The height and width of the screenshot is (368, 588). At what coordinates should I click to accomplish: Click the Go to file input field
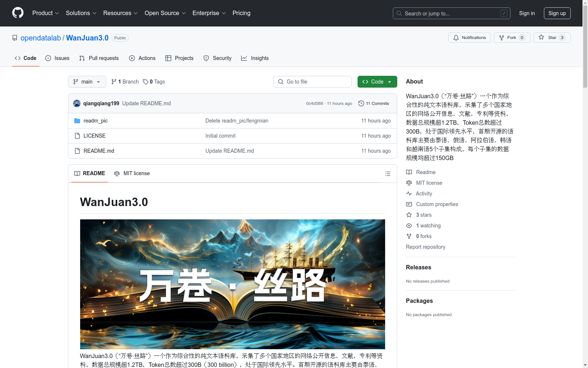click(312, 82)
